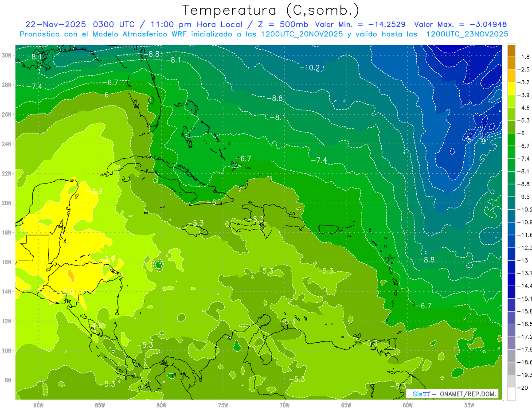Click the "Valor Max. = -3.04948" text
532x411 pixels.
coord(461,24)
